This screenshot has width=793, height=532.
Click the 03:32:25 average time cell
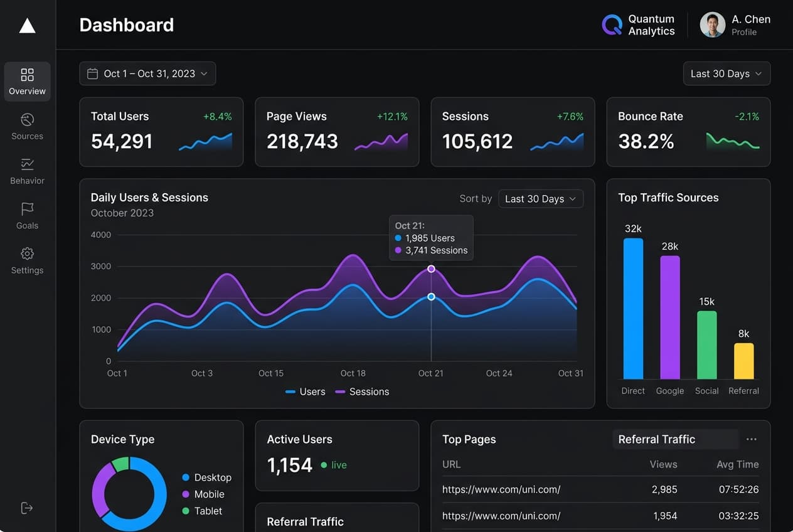click(x=738, y=516)
